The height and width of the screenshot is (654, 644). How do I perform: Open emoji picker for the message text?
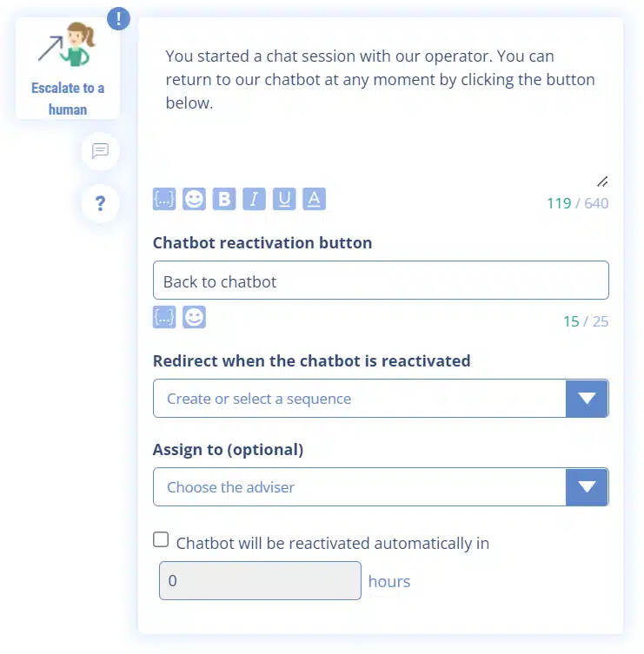195,200
